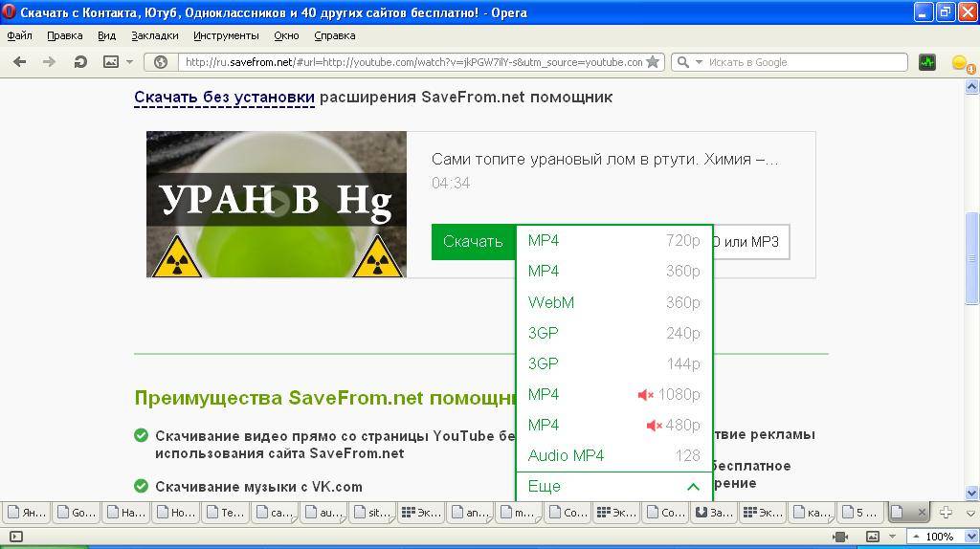Viewport: 980px width, 549px height.
Task: Open a new tab with plus button
Action: point(946,512)
